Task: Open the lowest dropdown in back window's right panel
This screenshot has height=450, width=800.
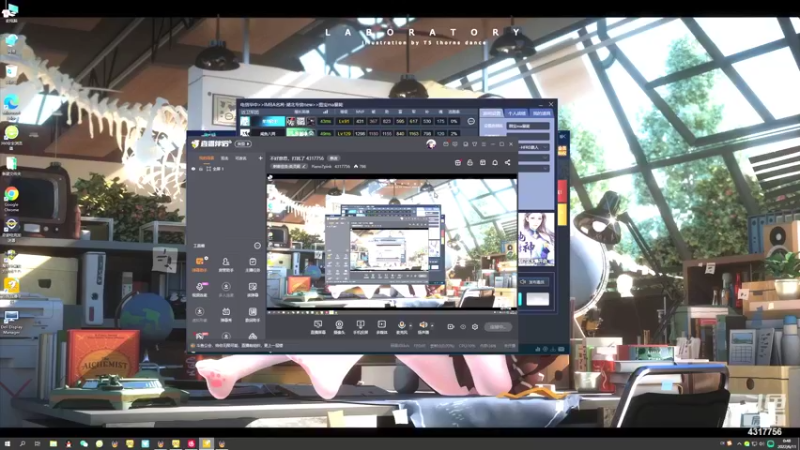Action: pyautogui.click(x=534, y=168)
